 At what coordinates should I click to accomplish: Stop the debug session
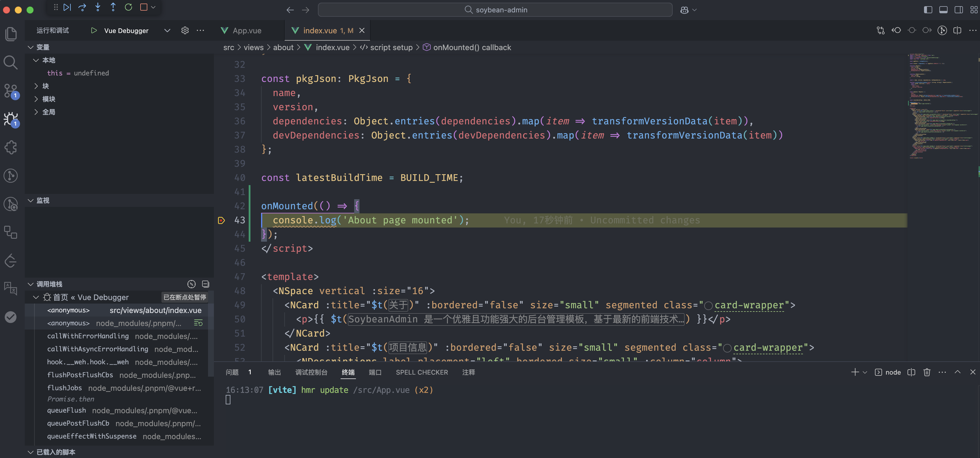coord(144,7)
